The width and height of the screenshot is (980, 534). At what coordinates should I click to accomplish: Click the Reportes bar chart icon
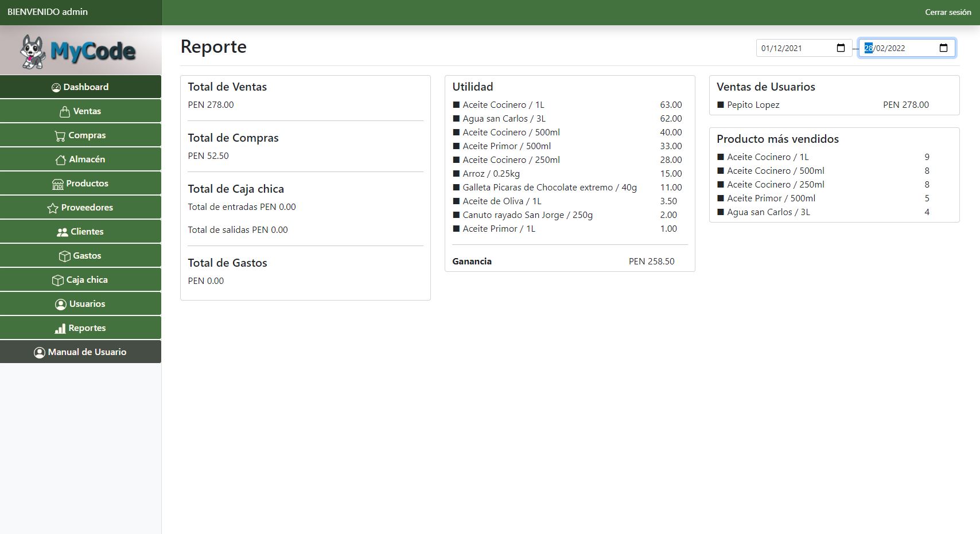point(60,329)
